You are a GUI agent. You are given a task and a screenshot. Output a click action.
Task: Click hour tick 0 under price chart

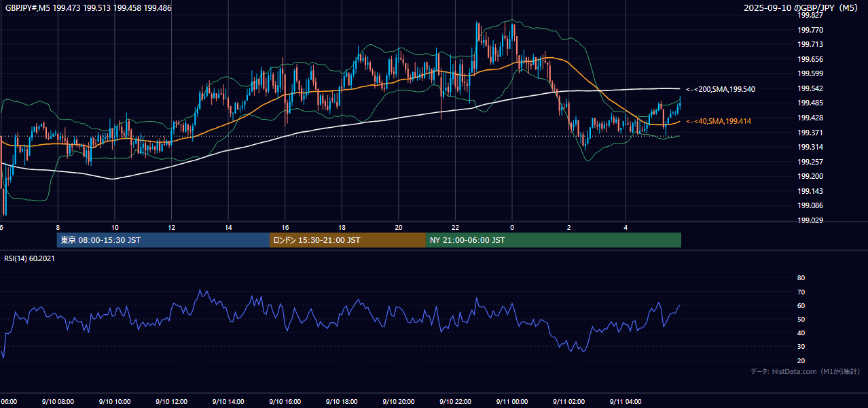coord(512,228)
